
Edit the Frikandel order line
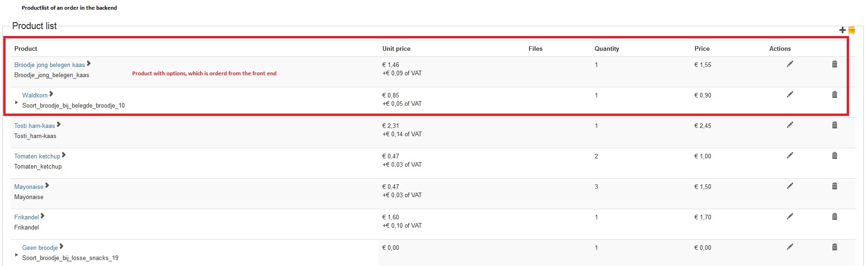coord(790,217)
